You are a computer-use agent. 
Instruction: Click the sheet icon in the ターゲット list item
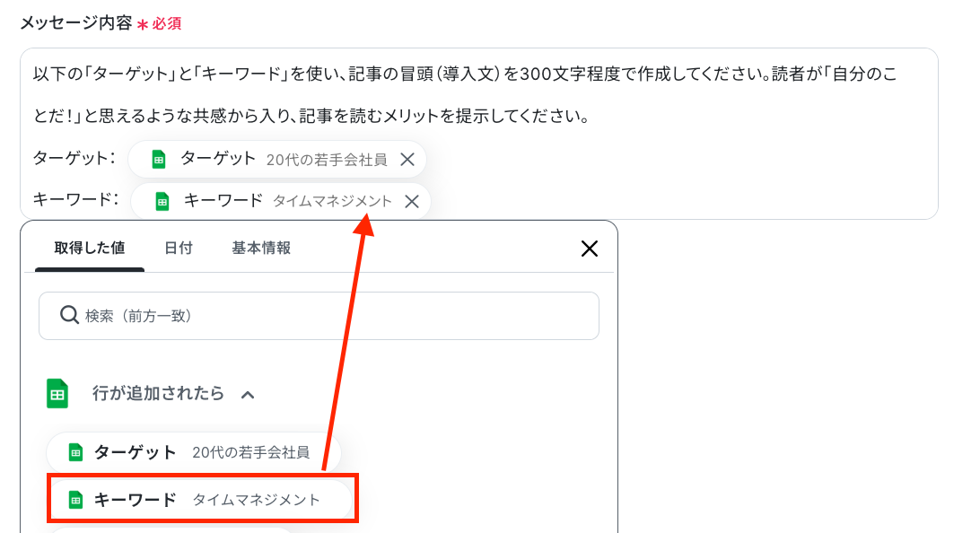pos(75,451)
